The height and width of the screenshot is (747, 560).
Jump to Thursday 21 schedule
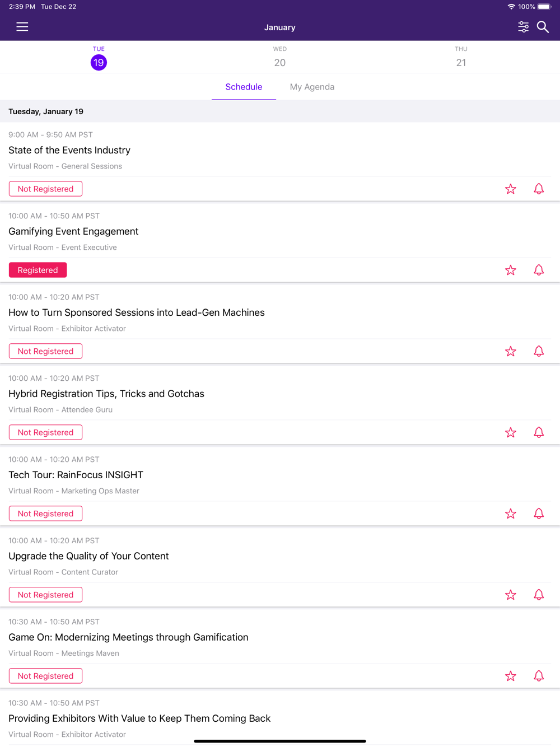tap(461, 58)
